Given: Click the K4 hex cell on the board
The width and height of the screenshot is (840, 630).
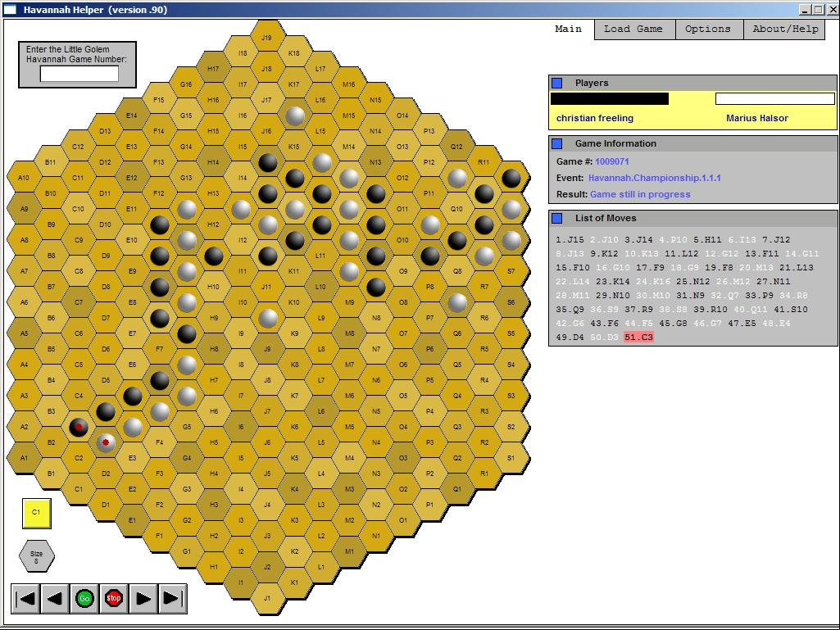Looking at the screenshot, I should click(294, 489).
